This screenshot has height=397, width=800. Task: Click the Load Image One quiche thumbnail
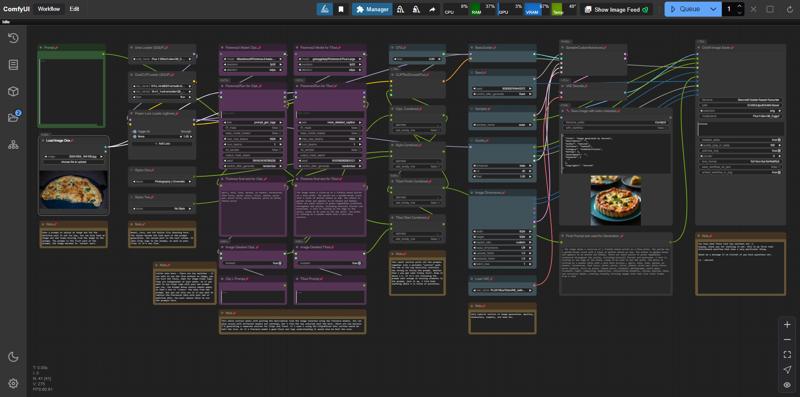click(x=73, y=189)
